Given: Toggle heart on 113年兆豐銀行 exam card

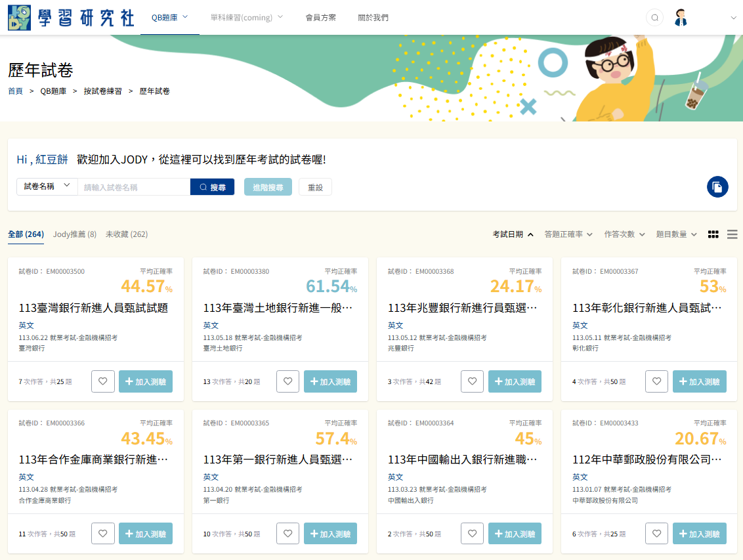Looking at the screenshot, I should [x=472, y=381].
